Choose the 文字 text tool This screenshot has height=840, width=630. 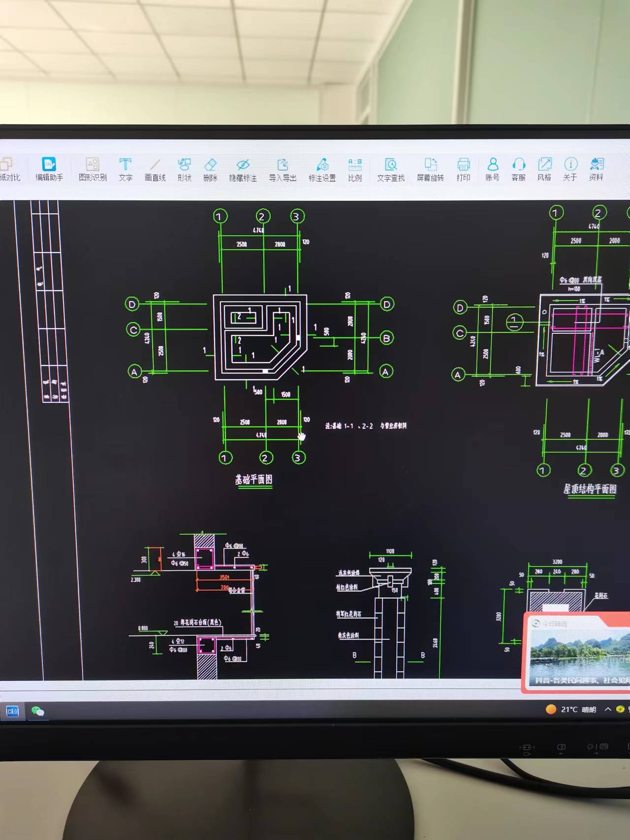126,169
